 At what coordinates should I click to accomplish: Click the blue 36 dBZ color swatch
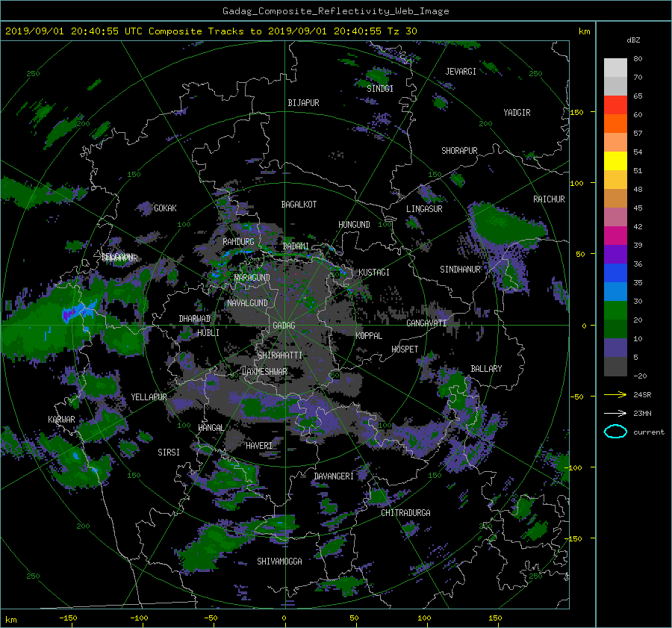(x=615, y=273)
